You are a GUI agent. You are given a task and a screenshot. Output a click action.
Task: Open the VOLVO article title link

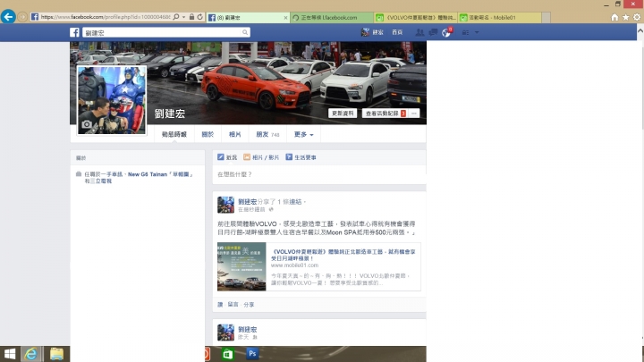point(343,255)
